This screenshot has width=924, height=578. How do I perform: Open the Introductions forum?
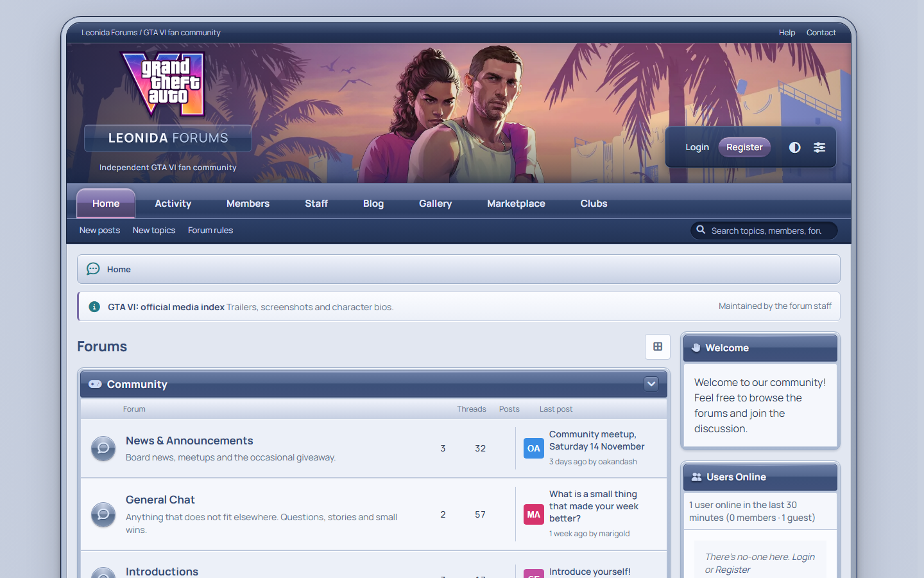[162, 571]
